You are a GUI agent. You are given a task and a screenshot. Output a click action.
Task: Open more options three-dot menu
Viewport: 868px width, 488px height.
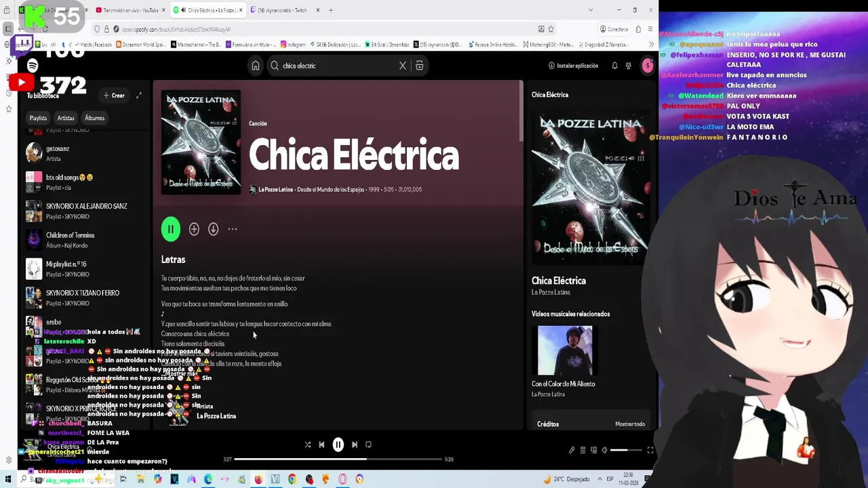point(233,229)
